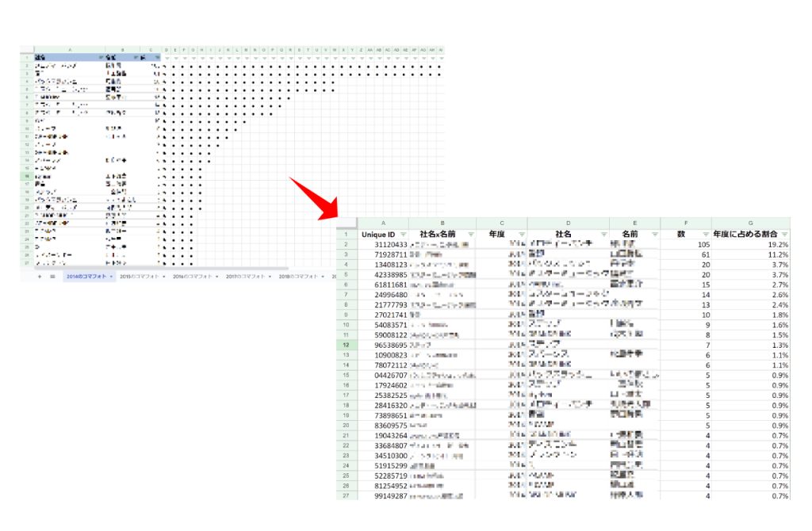Click filter icon in 年度 column header
Viewport: 812px width, 531px height.
[521, 235]
